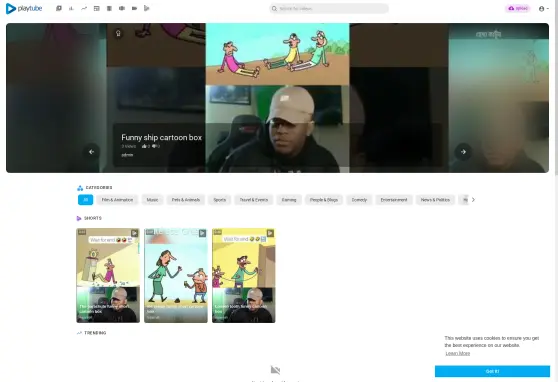Screen dimensions: 558x382
Task: Filter by Gaming category
Action: pos(289,200)
